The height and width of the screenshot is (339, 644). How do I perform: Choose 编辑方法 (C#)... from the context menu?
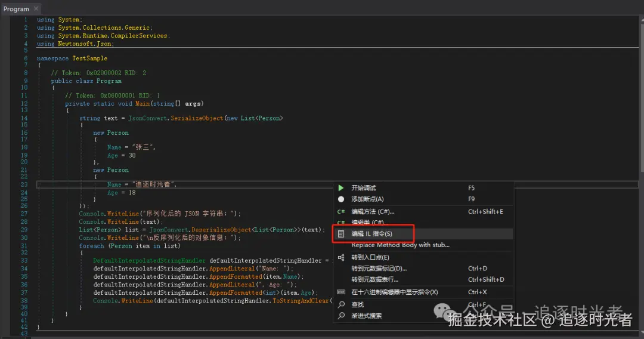(373, 212)
